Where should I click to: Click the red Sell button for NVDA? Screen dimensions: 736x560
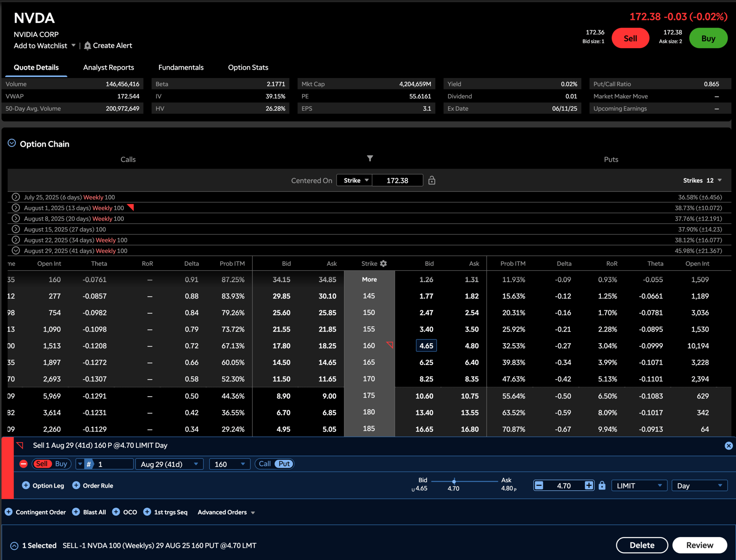click(x=630, y=38)
